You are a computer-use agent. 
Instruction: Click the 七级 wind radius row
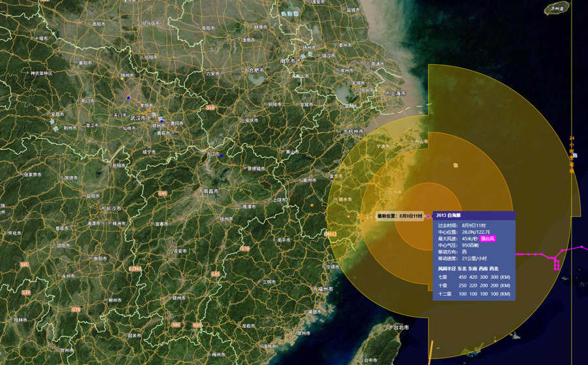tap(474, 278)
